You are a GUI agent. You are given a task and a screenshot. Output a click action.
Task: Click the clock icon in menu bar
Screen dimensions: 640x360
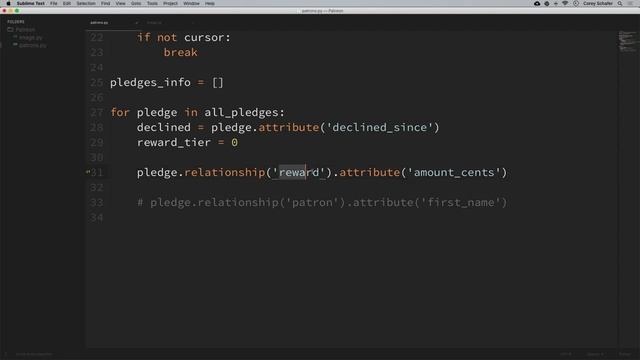(576, 3)
